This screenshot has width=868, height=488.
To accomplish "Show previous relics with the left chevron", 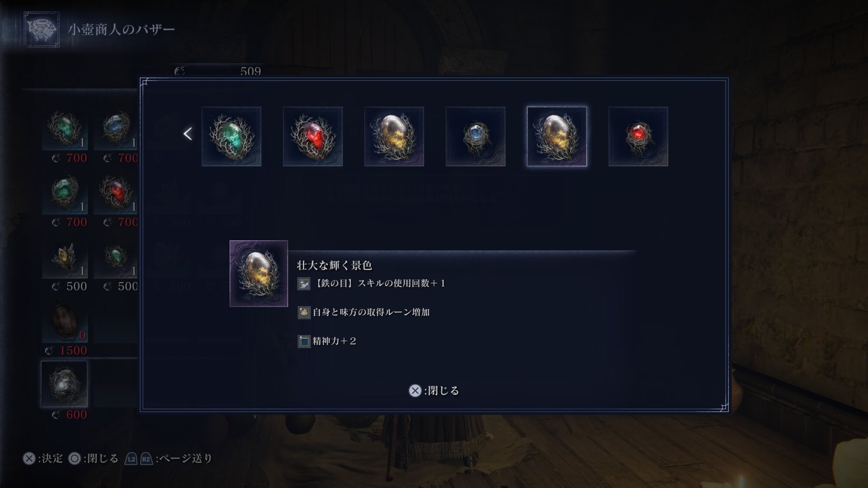I will (x=187, y=134).
